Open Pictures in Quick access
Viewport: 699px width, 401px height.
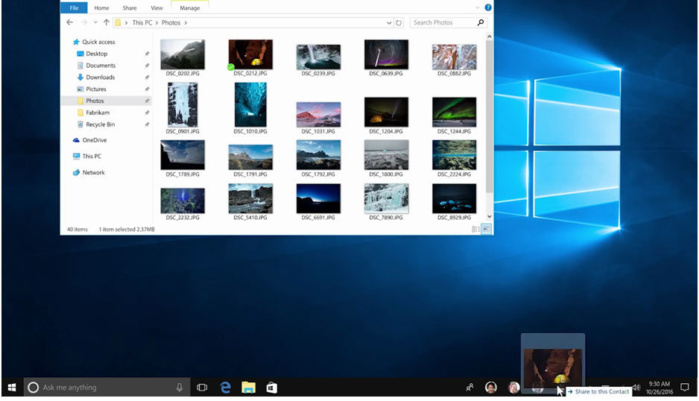pos(92,89)
